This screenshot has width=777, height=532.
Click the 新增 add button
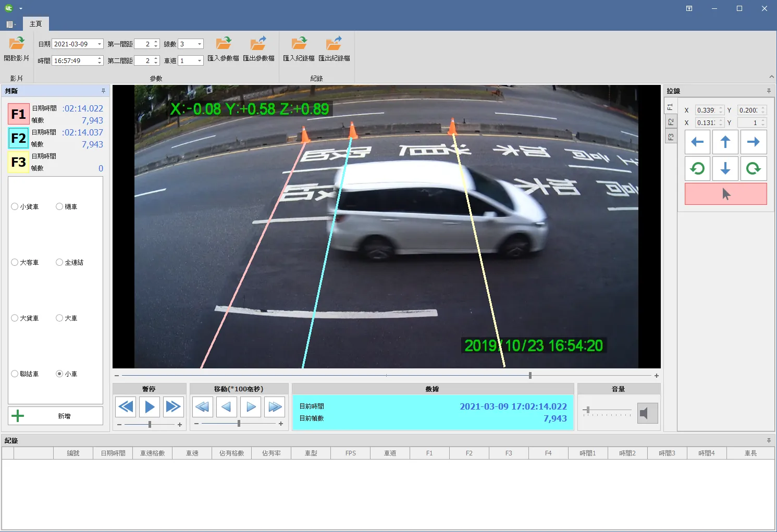[x=55, y=416]
